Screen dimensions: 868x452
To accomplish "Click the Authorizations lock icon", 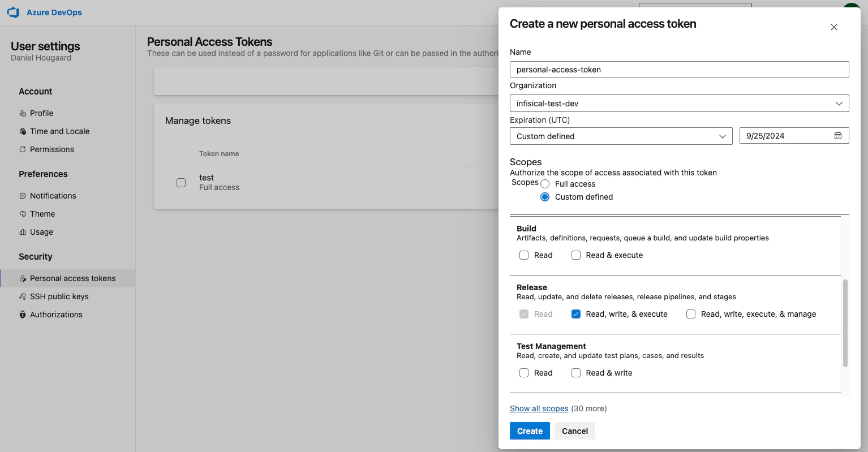I will tap(23, 315).
